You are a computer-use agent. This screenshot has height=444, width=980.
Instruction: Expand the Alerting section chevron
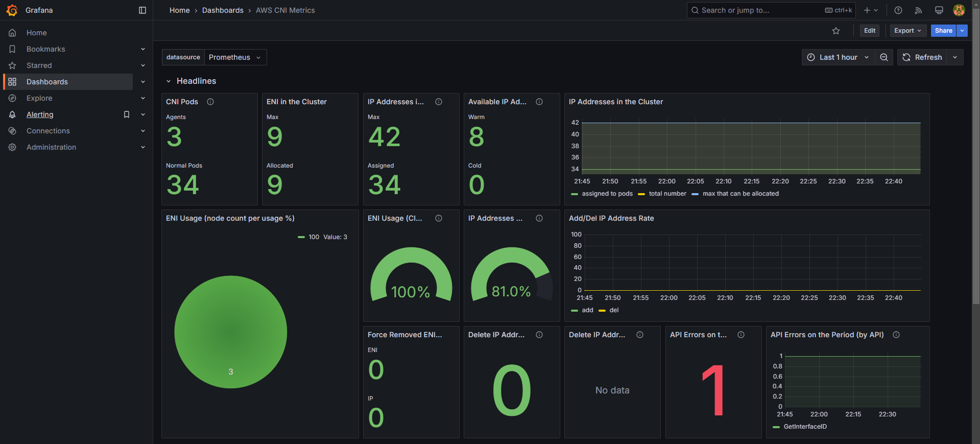pos(143,114)
